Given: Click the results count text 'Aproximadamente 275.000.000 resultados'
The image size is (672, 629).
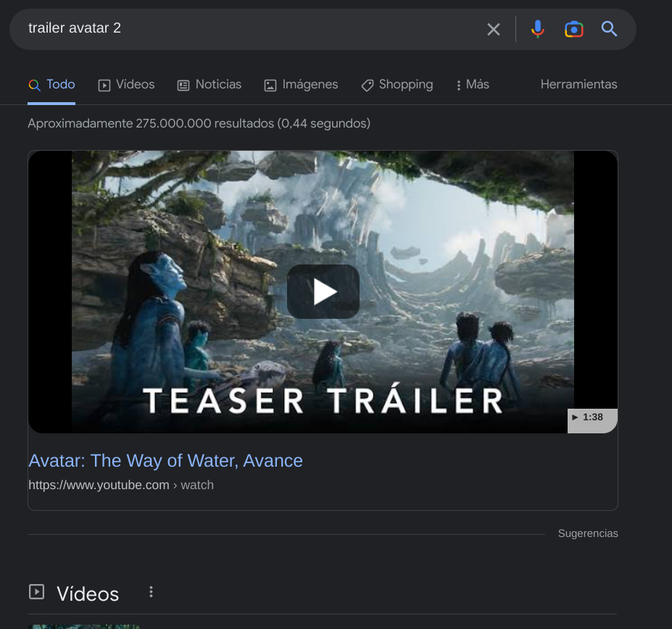Looking at the screenshot, I should point(151,123).
